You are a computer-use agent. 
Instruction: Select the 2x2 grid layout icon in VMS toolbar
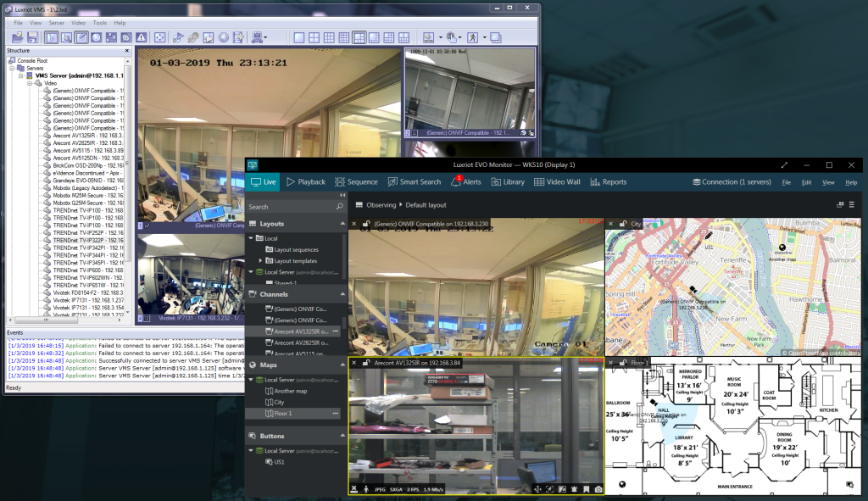314,37
